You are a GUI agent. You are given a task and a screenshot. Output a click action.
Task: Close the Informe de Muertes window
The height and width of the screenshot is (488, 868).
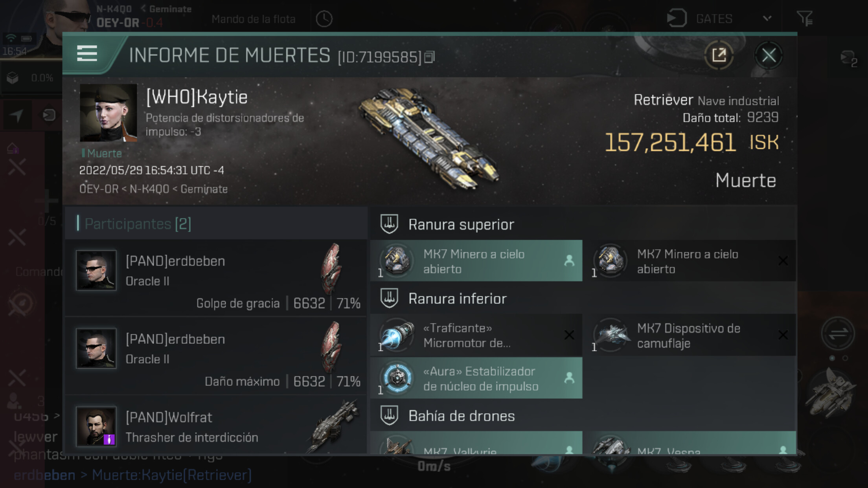[769, 55]
